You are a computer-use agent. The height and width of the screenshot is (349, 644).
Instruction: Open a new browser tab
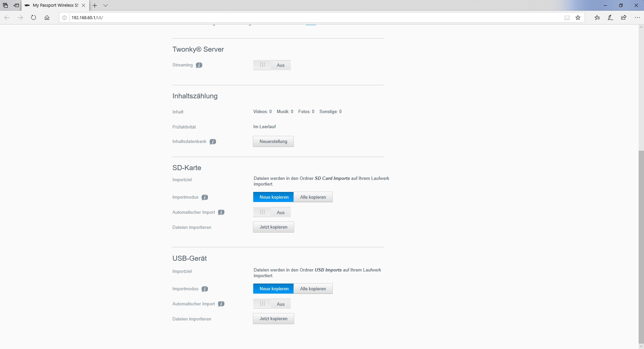click(95, 5)
